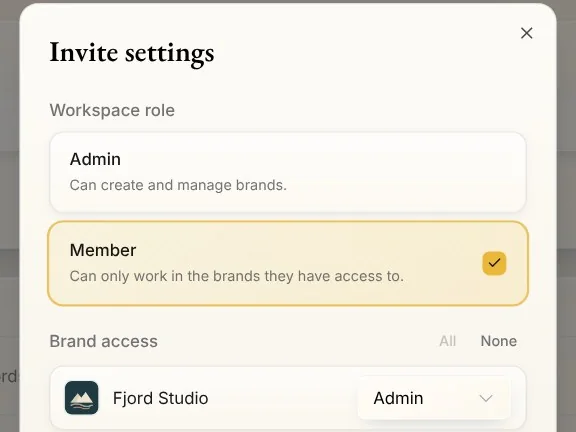
Task: Click the 'Brand access' section label
Action: tap(104, 341)
